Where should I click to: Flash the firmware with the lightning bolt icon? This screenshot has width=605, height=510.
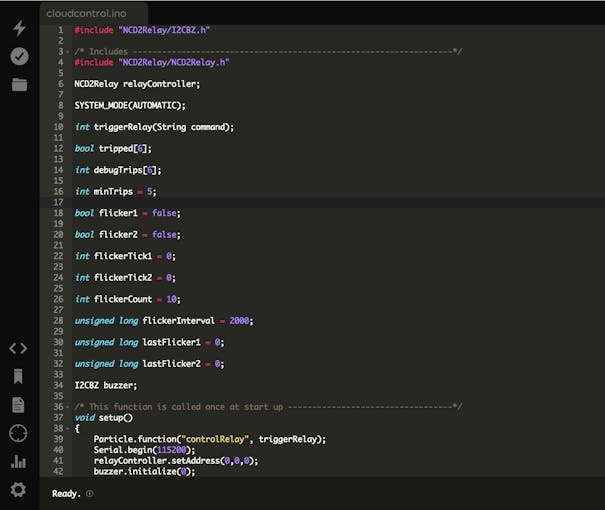point(19,28)
